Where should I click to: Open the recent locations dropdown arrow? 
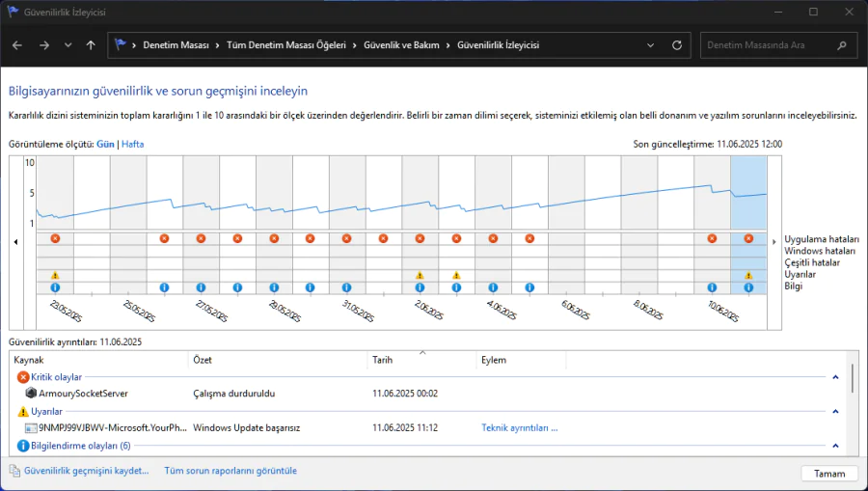coord(68,45)
